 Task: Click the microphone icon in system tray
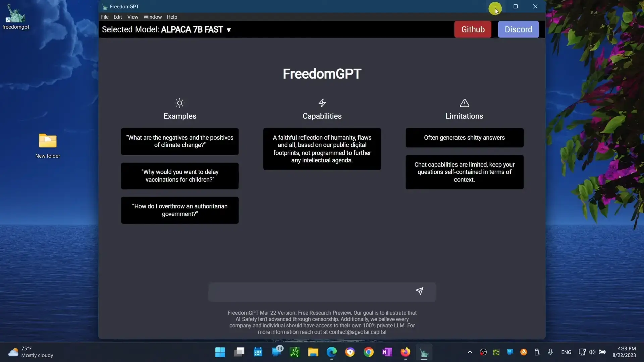[x=550, y=352]
